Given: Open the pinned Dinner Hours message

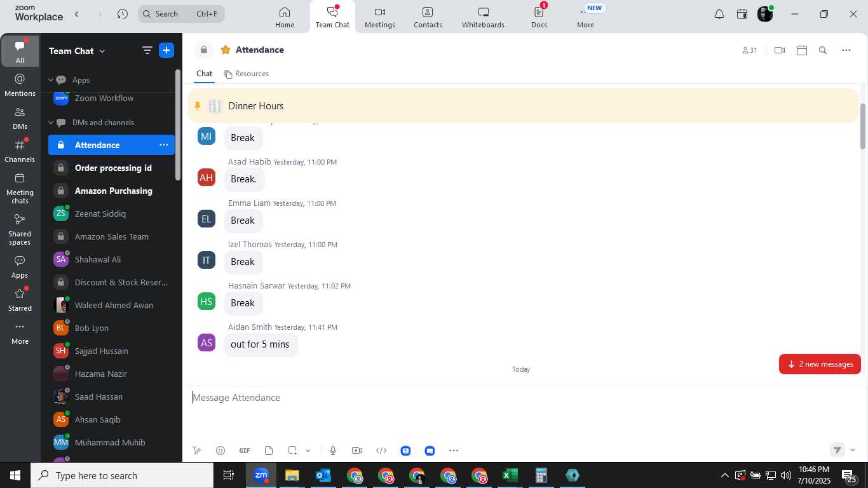Looking at the screenshot, I should [523, 106].
